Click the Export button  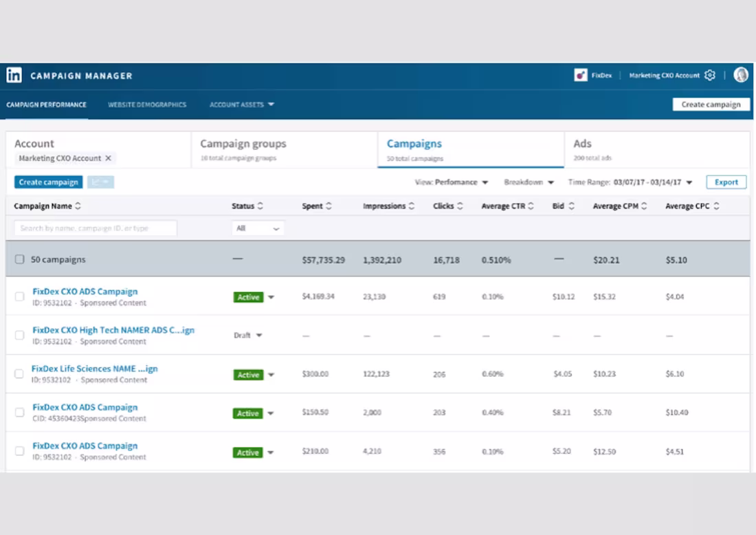pos(726,182)
